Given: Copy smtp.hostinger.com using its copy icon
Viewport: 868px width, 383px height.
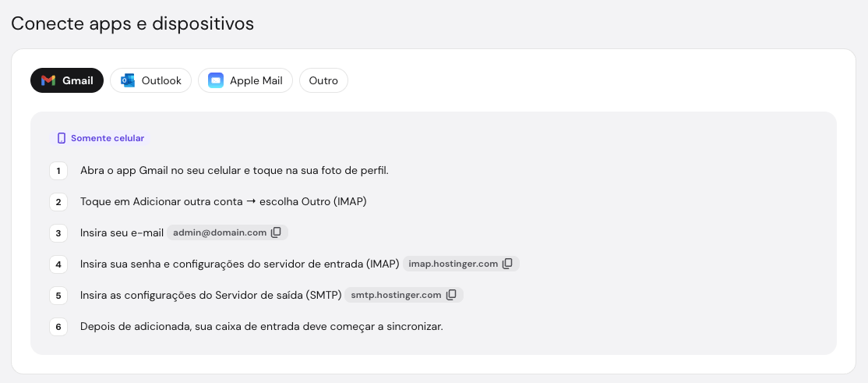Looking at the screenshot, I should 451,295.
